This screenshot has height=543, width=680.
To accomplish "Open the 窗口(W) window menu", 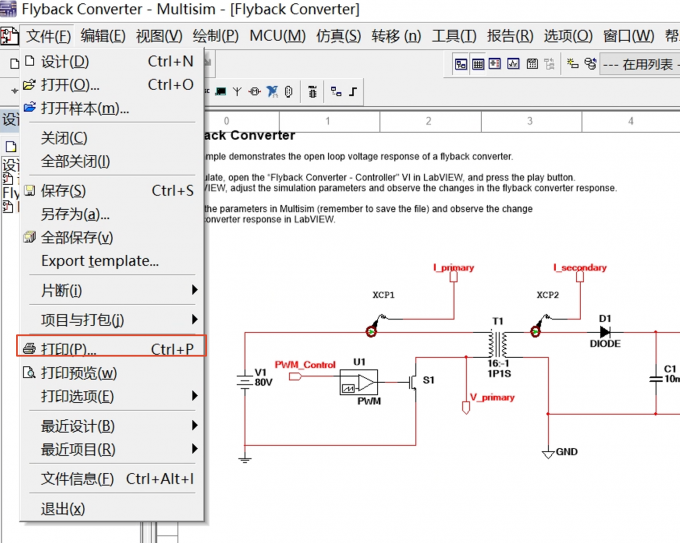I will tap(628, 36).
